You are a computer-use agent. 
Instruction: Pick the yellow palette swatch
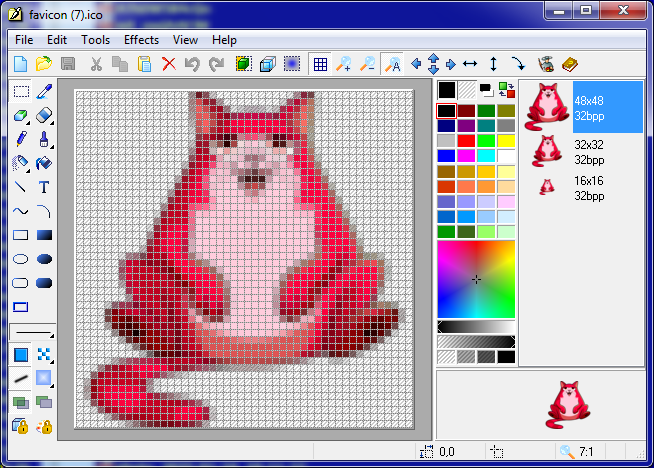coord(506,141)
